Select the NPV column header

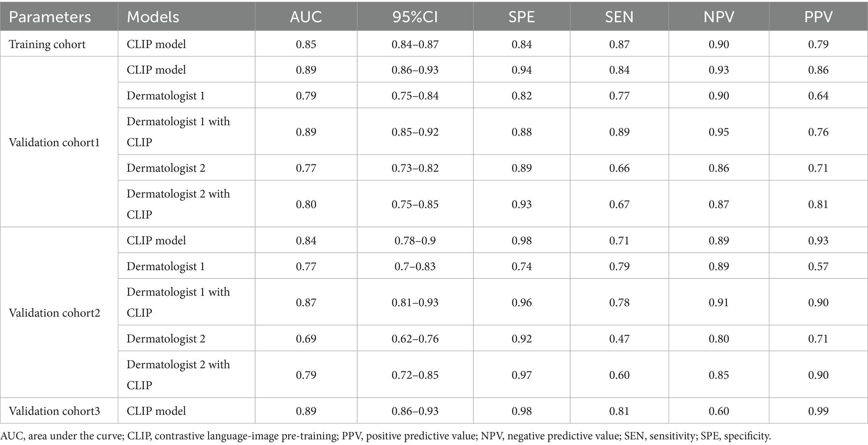click(719, 17)
